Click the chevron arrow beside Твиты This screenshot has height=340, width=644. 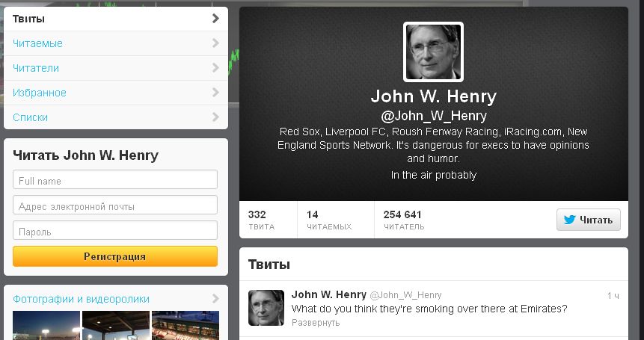[x=215, y=19]
